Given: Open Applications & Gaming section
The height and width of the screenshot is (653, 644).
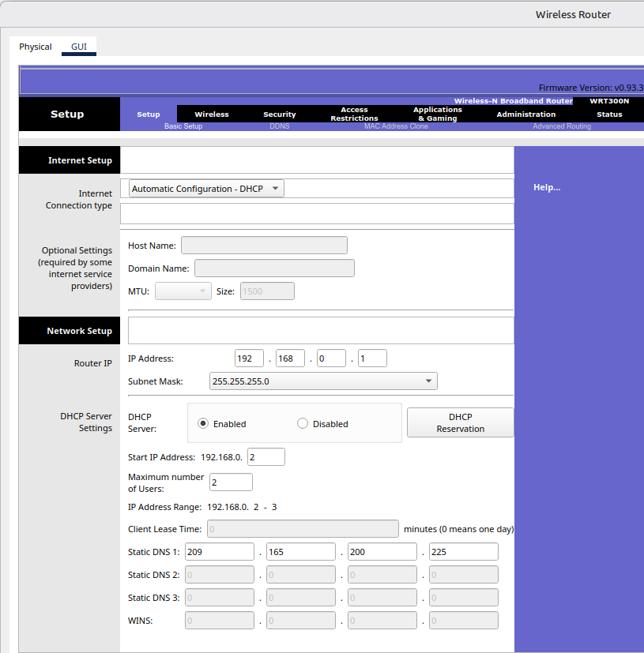Looking at the screenshot, I should (x=437, y=114).
